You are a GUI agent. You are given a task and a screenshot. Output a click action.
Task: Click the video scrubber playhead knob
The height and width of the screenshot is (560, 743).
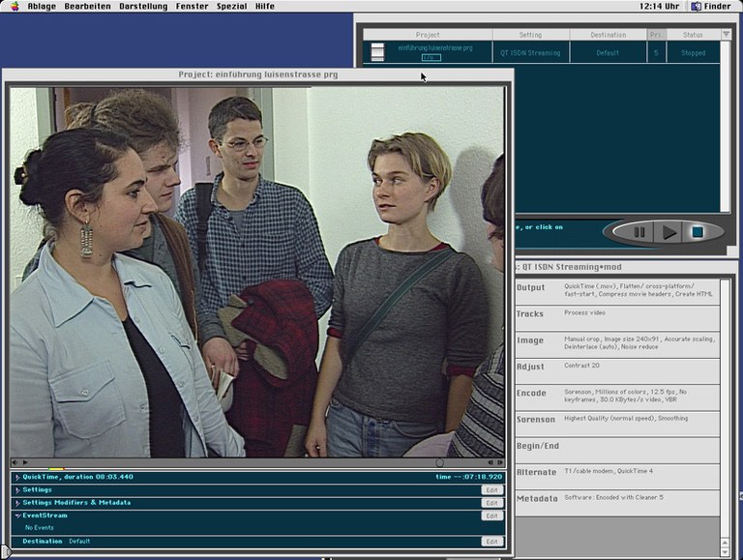click(x=440, y=463)
